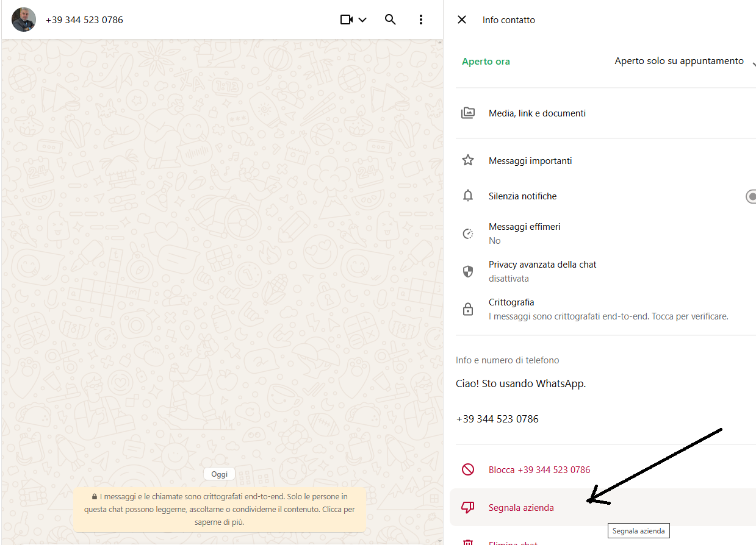Open the three-dot chat menu
Viewport: 756px width, 545px height.
(421, 20)
